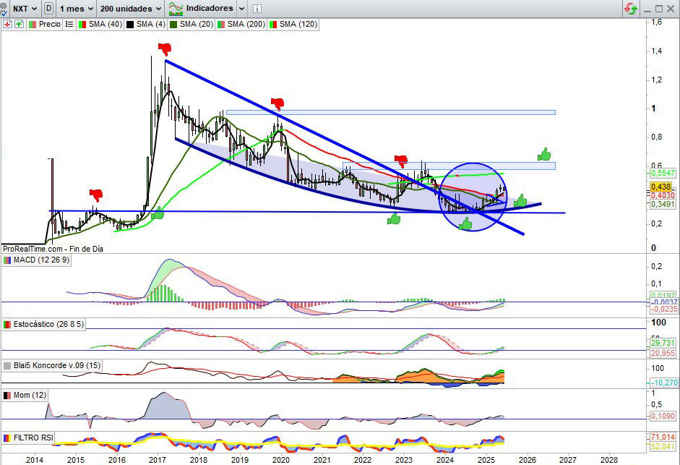680x465 pixels.
Task: Maximize the chart window
Action: tap(659, 9)
